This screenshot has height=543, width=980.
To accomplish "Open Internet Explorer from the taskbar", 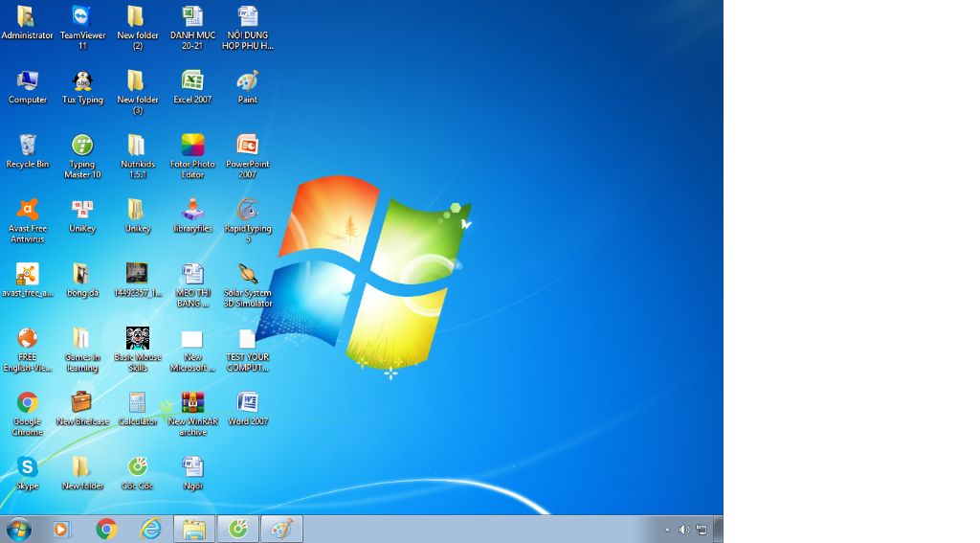I will 150,530.
